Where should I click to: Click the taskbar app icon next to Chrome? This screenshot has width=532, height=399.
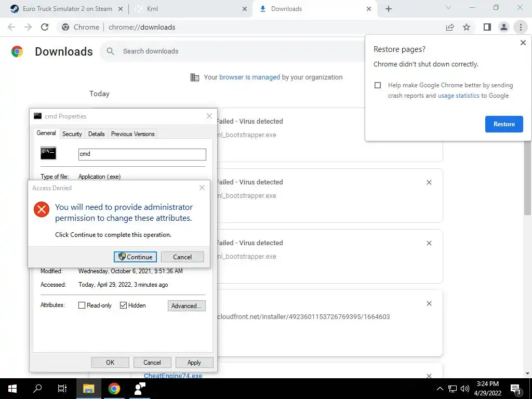(140, 389)
